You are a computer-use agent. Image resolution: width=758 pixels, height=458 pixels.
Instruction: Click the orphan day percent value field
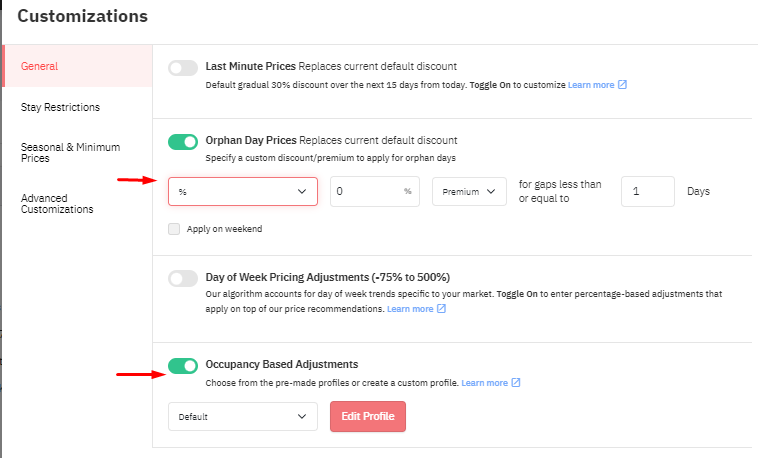[x=375, y=192]
